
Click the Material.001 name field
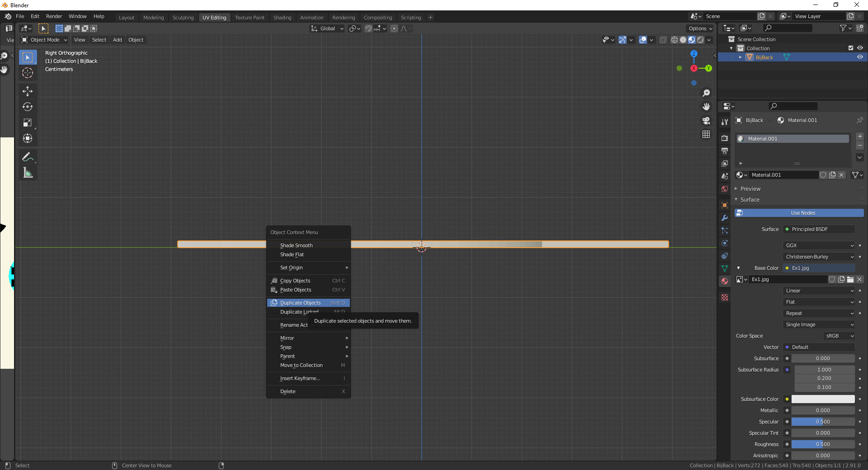click(x=783, y=175)
